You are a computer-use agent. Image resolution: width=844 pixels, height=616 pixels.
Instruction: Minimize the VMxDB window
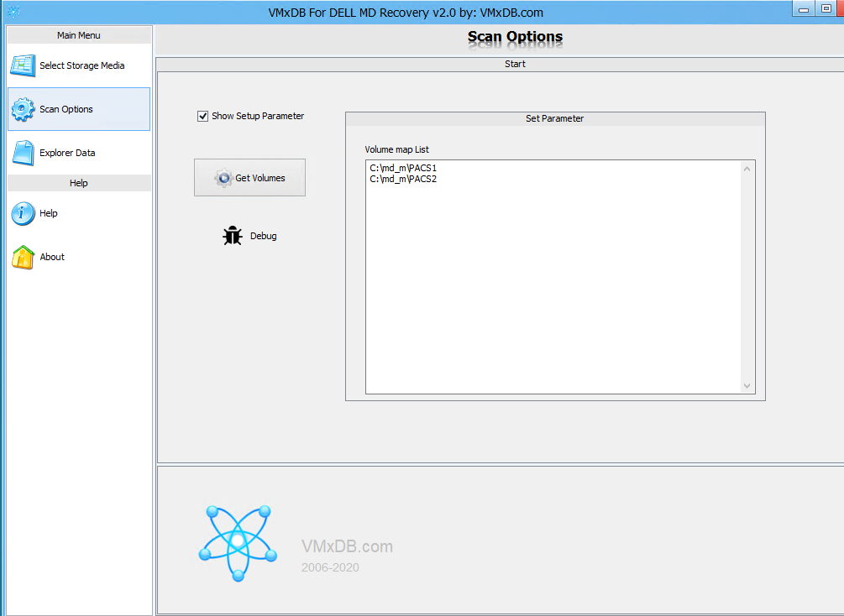click(x=805, y=9)
